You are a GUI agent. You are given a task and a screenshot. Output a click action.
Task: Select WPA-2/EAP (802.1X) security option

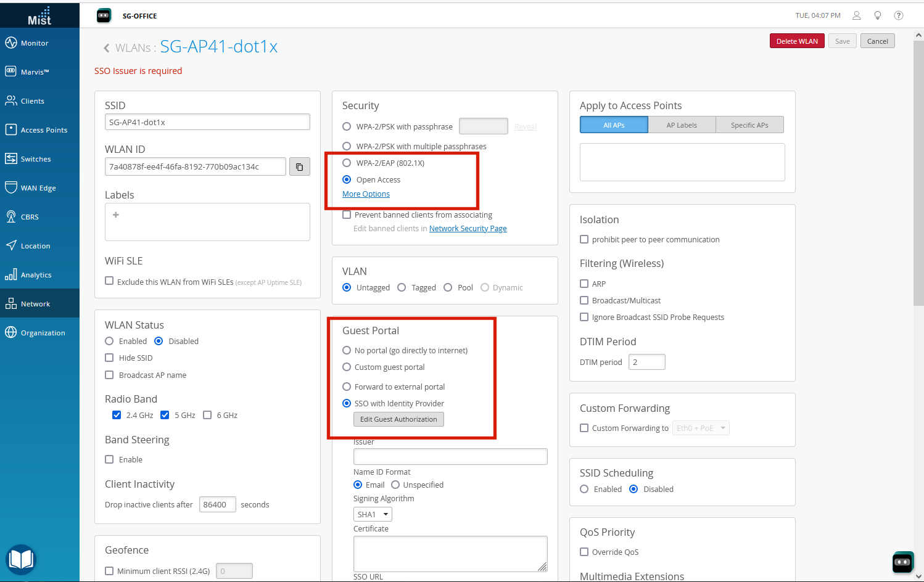347,163
